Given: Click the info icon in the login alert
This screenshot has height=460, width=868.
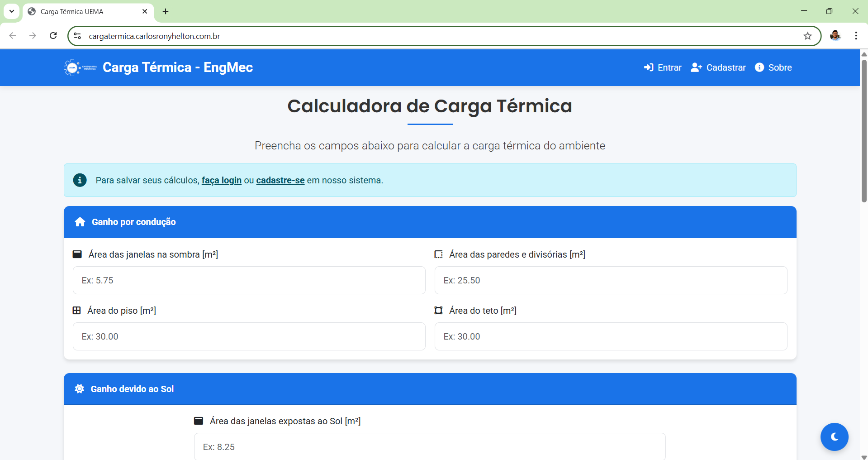Looking at the screenshot, I should coord(80,180).
